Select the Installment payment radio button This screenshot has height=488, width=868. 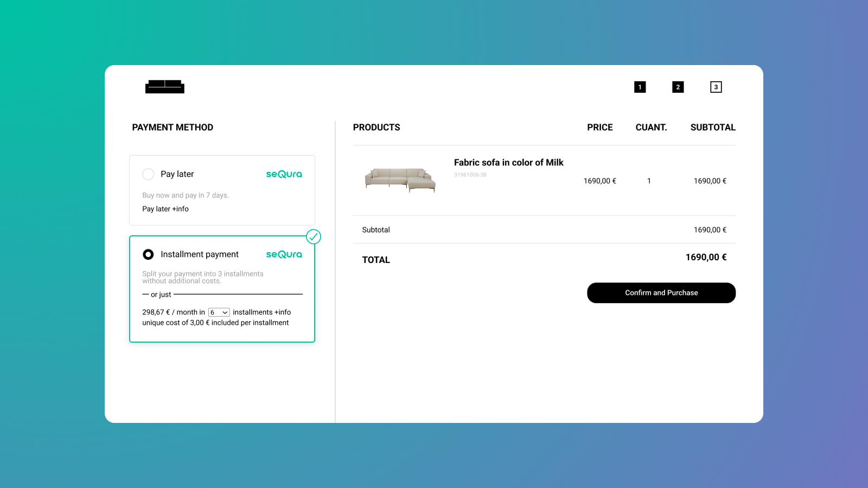click(x=148, y=254)
